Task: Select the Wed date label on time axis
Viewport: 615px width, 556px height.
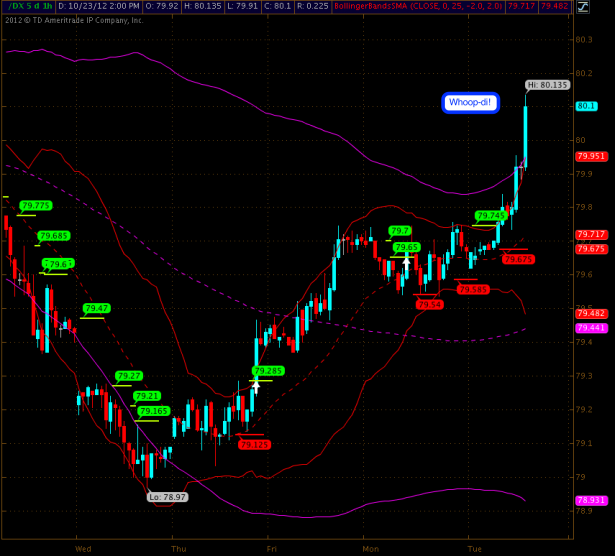Action: [83, 548]
